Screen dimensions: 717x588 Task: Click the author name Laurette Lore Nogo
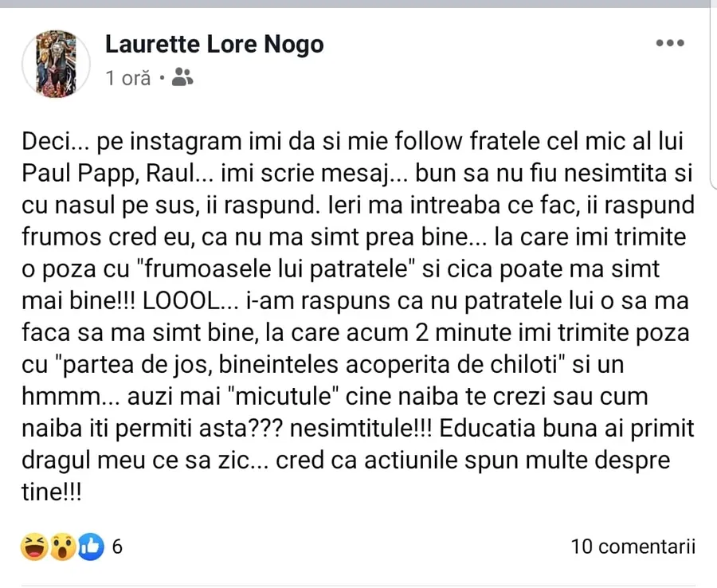(214, 44)
